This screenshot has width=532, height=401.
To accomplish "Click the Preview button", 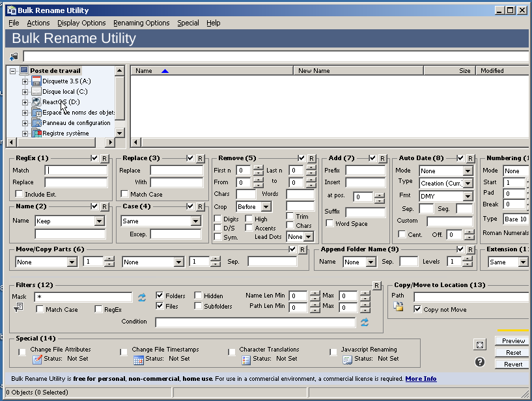I will pos(512,340).
